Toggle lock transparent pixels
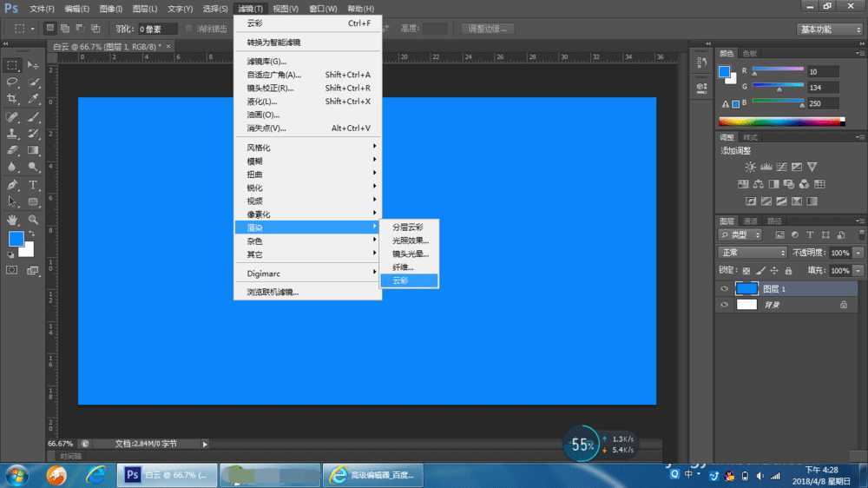 click(746, 271)
